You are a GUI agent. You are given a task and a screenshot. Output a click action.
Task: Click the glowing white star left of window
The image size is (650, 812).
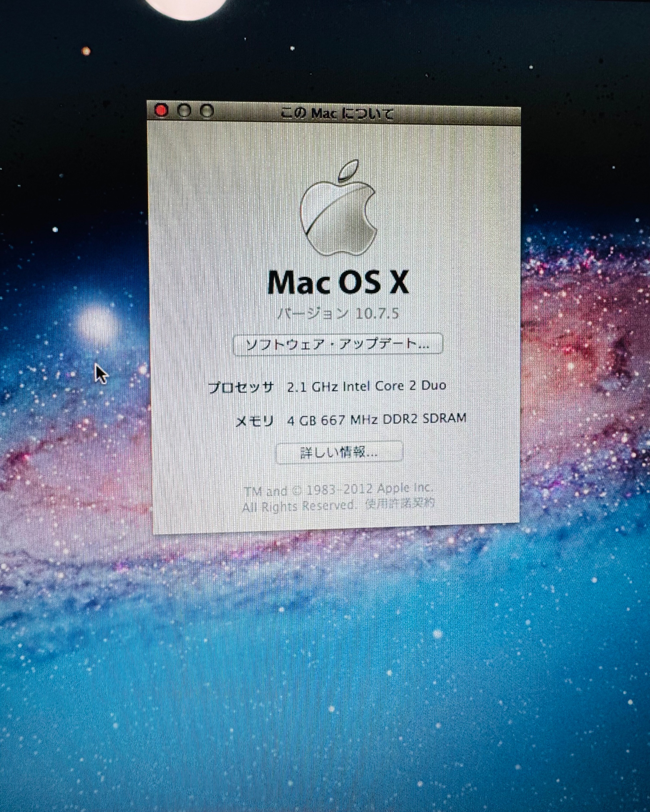(x=98, y=323)
